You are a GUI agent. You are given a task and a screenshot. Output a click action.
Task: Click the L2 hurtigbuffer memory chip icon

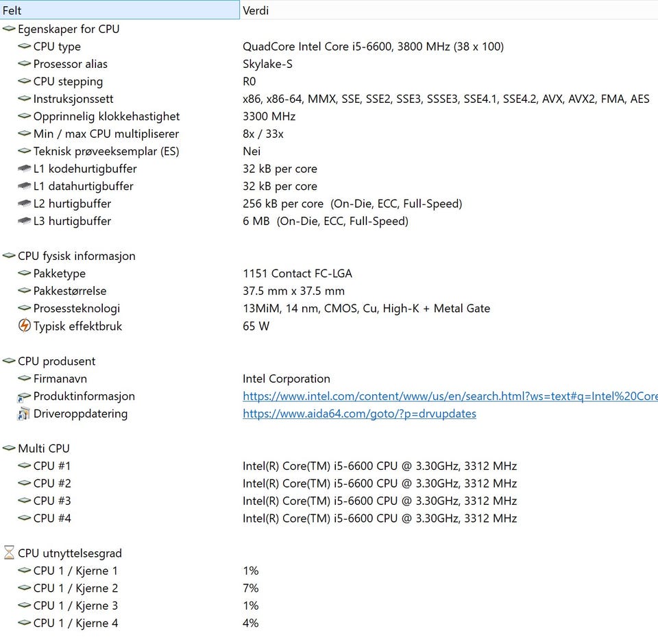(25, 204)
